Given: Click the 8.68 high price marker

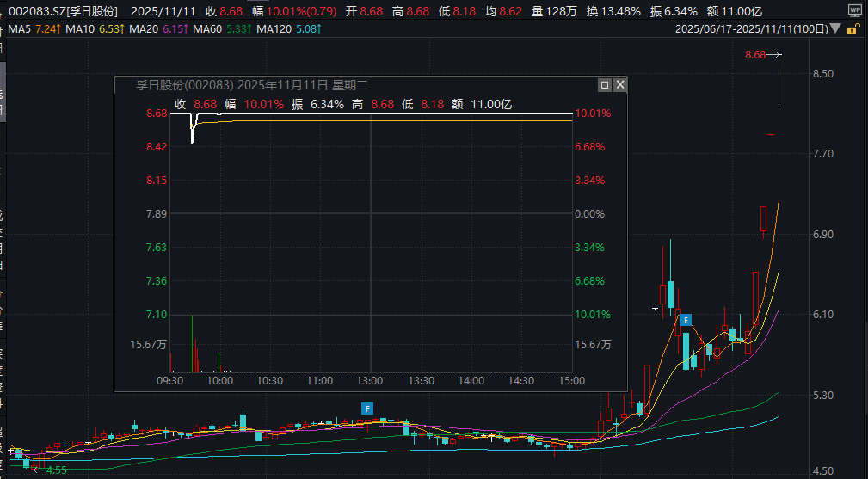Looking at the screenshot, I should [755, 55].
